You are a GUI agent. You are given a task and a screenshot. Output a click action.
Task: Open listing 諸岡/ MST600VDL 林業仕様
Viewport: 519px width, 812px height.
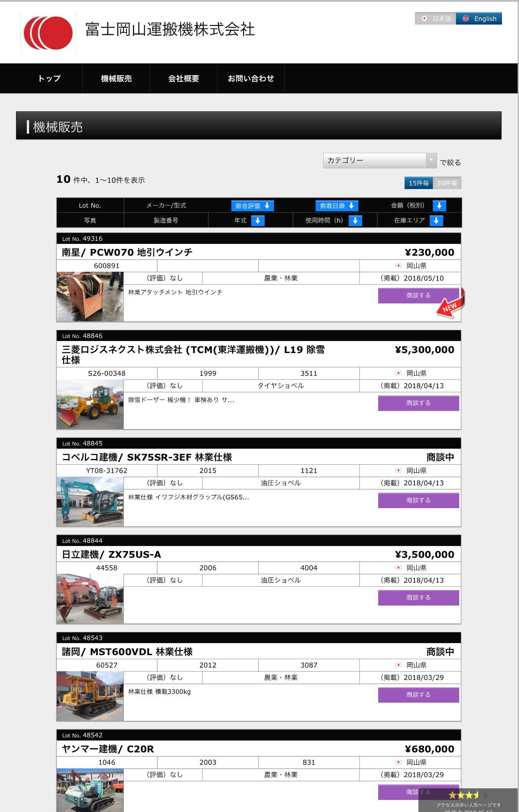pyautogui.click(x=127, y=652)
